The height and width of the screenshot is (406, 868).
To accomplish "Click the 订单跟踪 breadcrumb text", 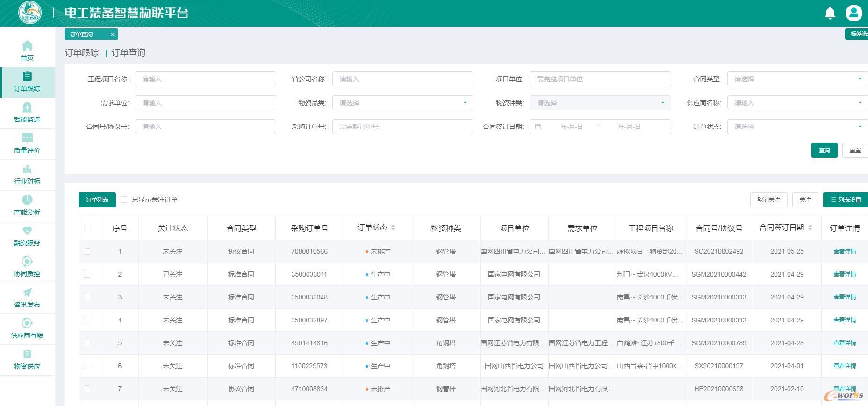I will point(82,53).
